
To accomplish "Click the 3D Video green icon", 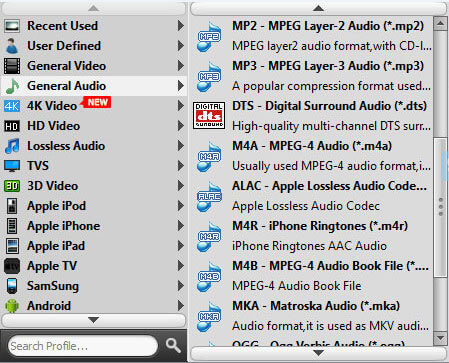I will point(12,186).
